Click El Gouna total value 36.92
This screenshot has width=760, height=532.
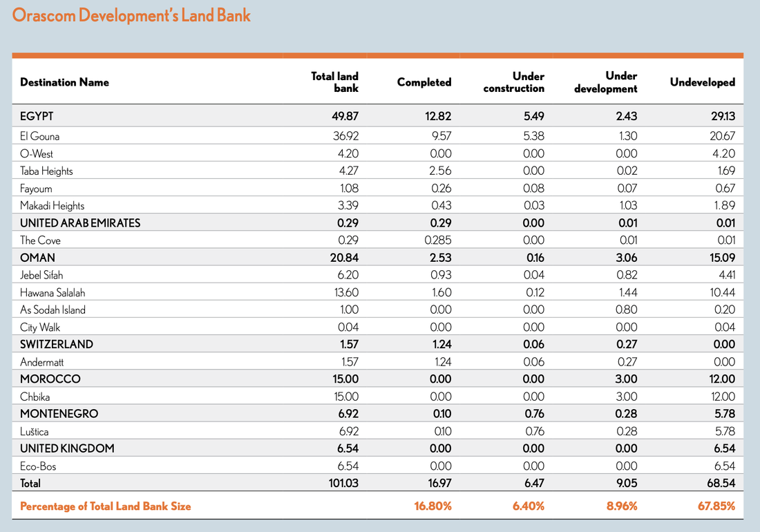pyautogui.click(x=345, y=136)
